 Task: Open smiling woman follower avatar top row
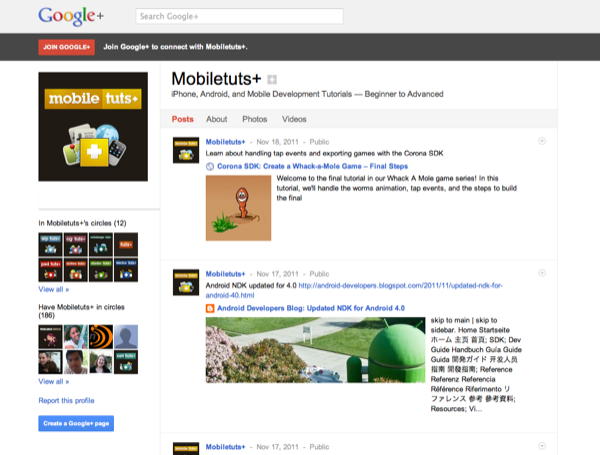(75, 337)
